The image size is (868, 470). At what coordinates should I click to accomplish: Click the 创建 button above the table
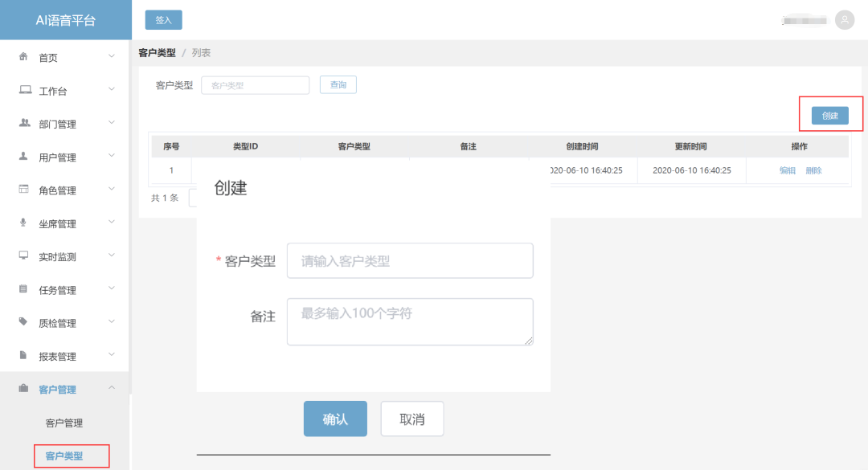[x=829, y=115]
